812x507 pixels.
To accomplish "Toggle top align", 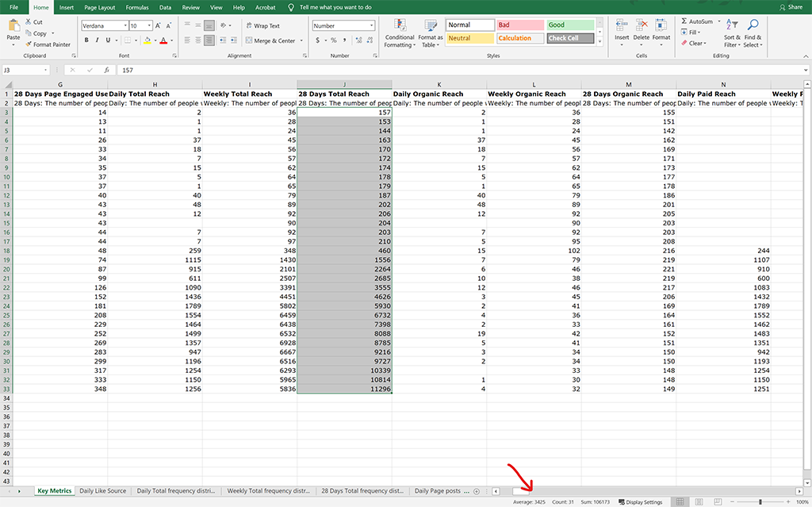I will click(x=187, y=25).
